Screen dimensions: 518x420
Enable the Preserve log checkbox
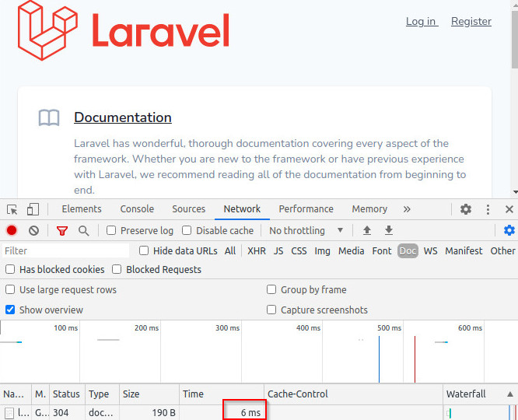pos(111,231)
